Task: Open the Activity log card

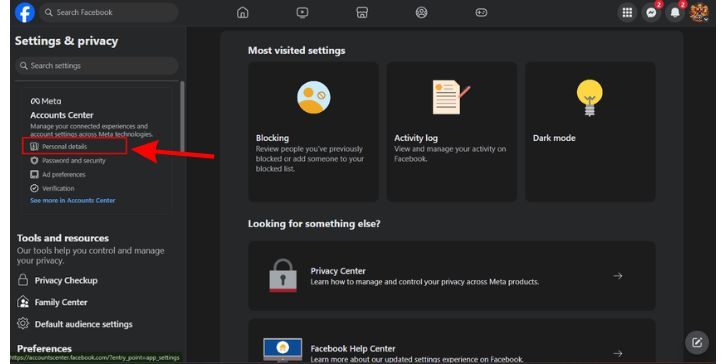Action: click(451, 132)
